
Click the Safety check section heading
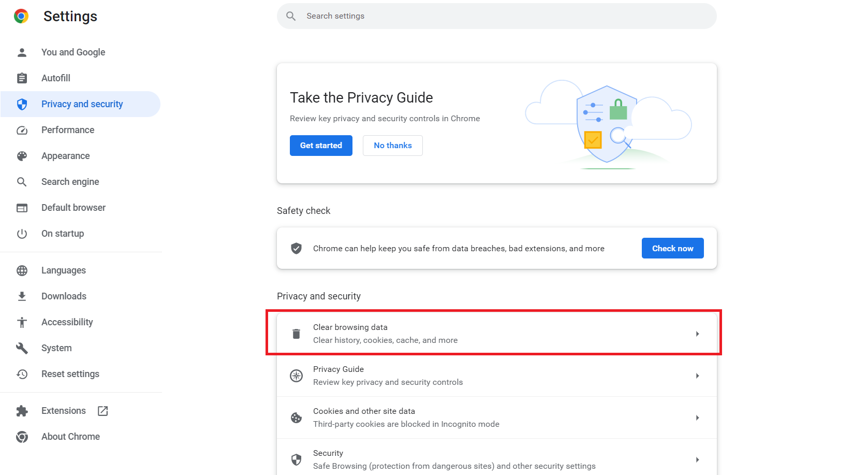pos(303,211)
